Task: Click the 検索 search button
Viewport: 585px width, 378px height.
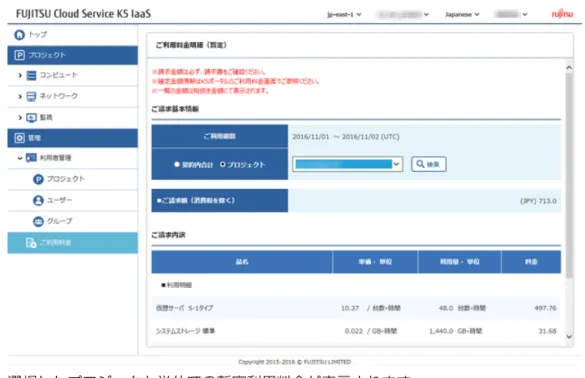Action: coord(429,164)
